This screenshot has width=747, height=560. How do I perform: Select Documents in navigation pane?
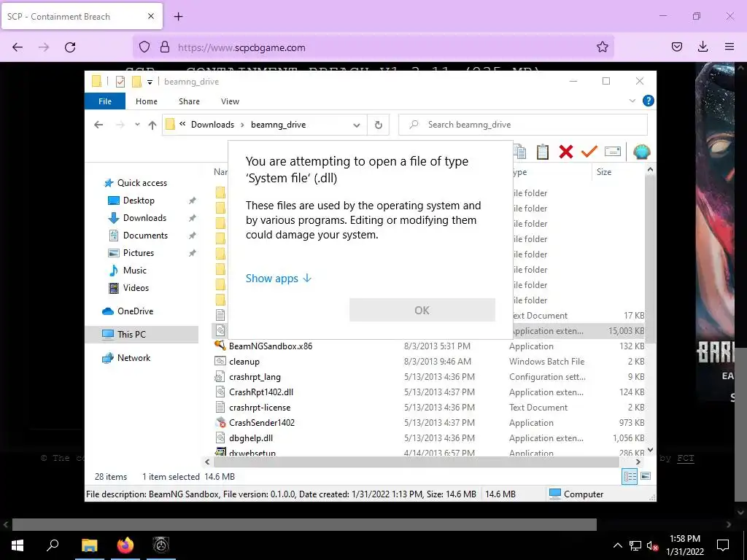(x=145, y=236)
